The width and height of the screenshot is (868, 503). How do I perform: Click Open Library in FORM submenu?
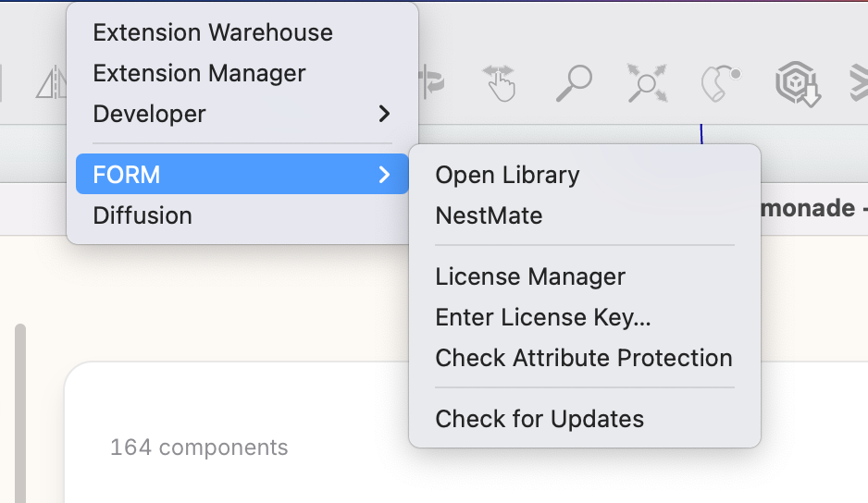click(507, 175)
